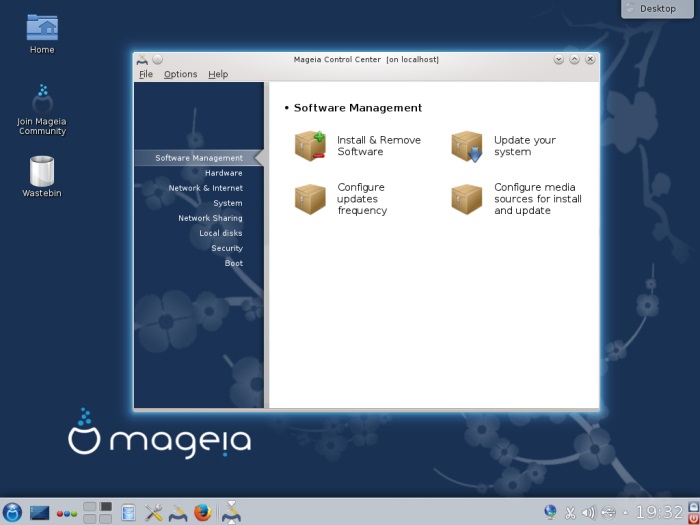700x525 pixels.
Task: Select Network Sharing category
Action: [x=210, y=218]
